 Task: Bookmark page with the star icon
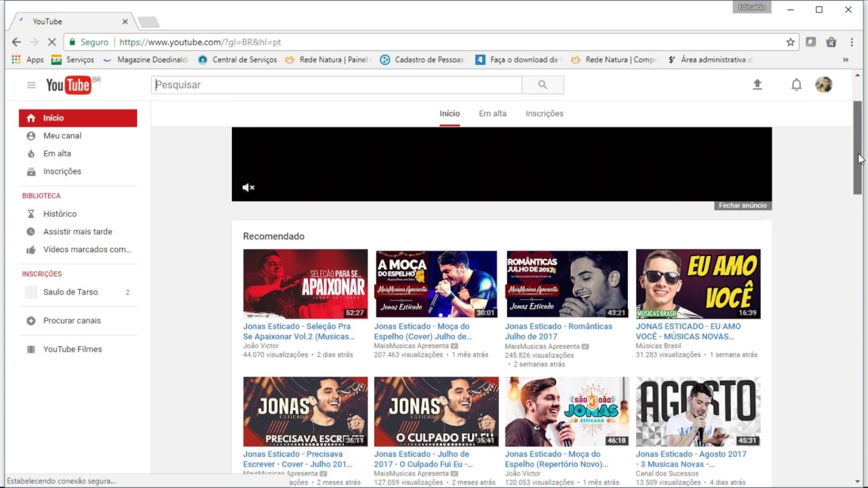click(x=790, y=42)
